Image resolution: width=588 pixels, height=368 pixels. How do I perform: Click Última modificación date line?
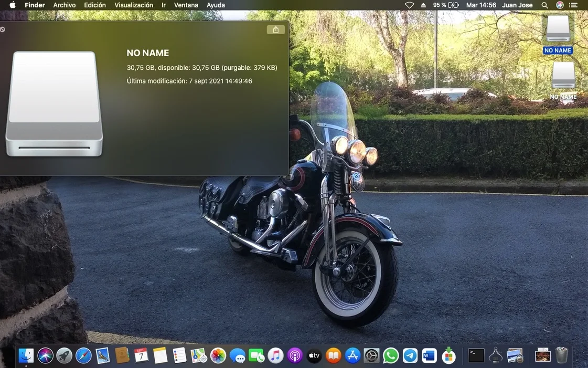click(189, 81)
